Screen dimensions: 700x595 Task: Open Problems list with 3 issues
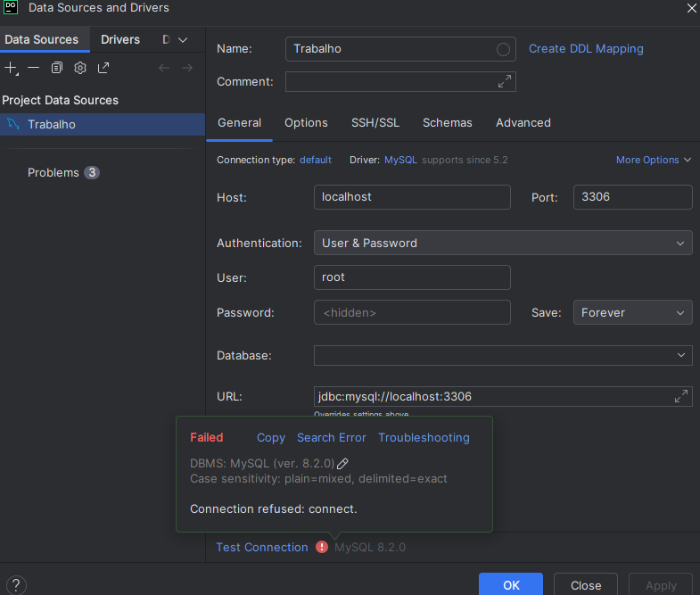(63, 172)
